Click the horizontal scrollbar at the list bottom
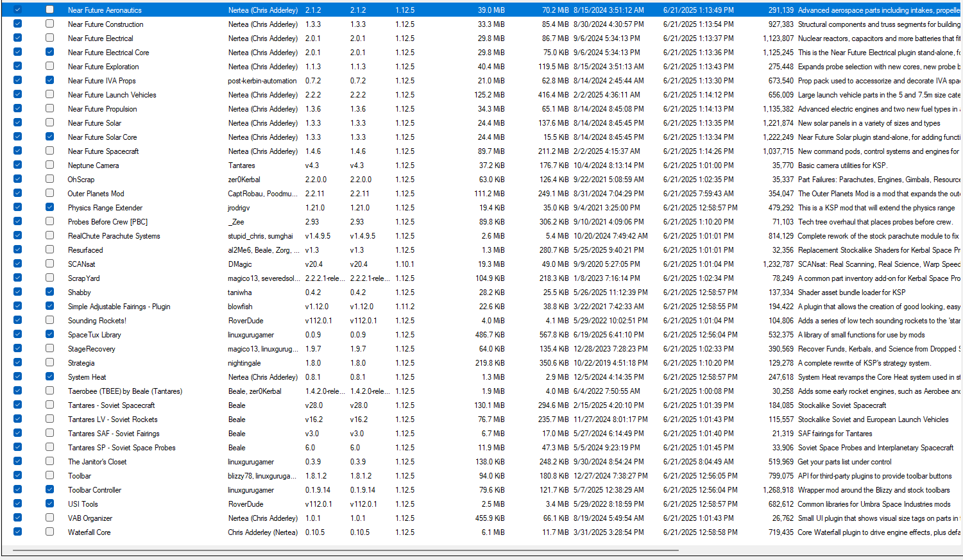 click(345, 550)
